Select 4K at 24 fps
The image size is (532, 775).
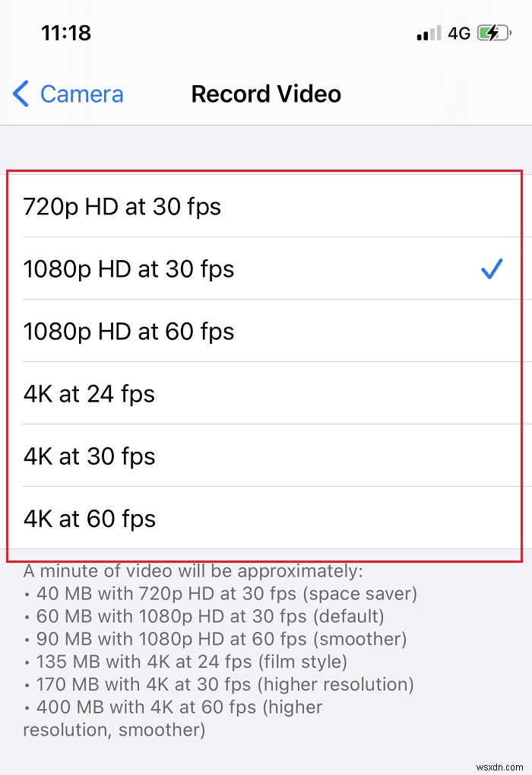pyautogui.click(x=90, y=394)
